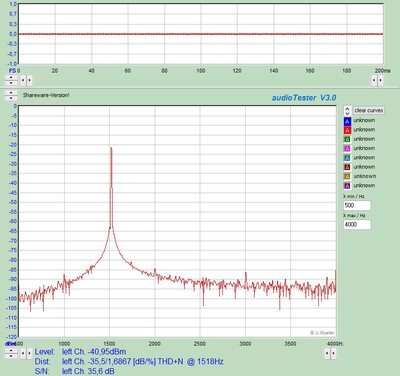Screen dimensions: 400x376
Task: Click right arrow under spectrum 4000Hz end
Action: point(334,354)
